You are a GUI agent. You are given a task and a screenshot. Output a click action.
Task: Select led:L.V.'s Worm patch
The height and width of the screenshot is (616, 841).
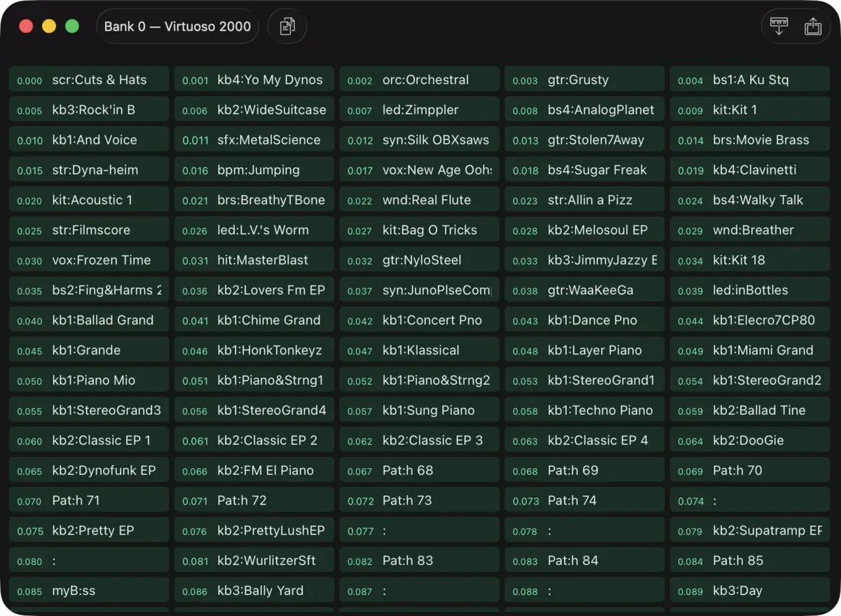tap(254, 230)
